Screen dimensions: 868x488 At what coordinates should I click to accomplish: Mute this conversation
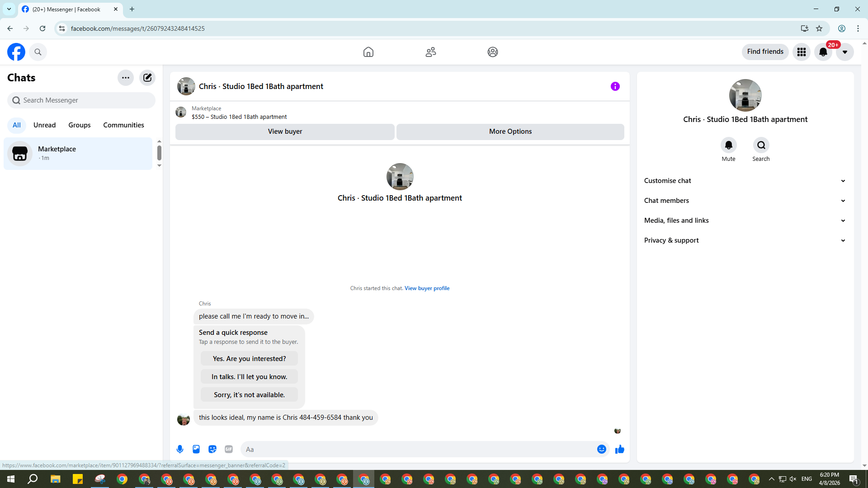coord(728,145)
